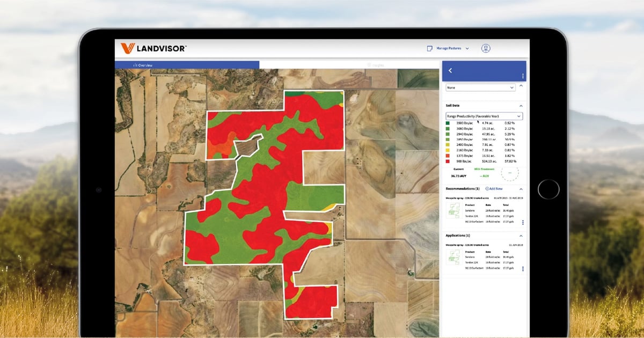Collapse the section above Soil Data
The width and height of the screenshot is (644, 338).
coord(521,86)
